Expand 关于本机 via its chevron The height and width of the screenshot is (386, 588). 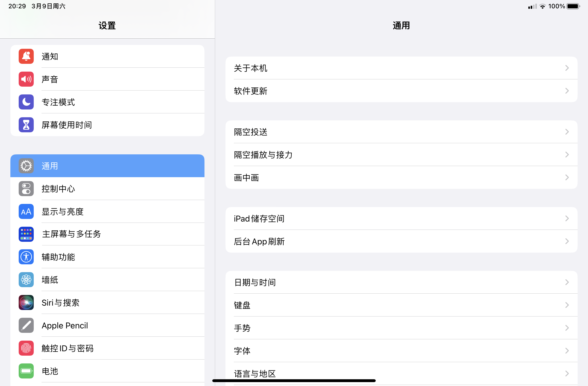(x=567, y=68)
